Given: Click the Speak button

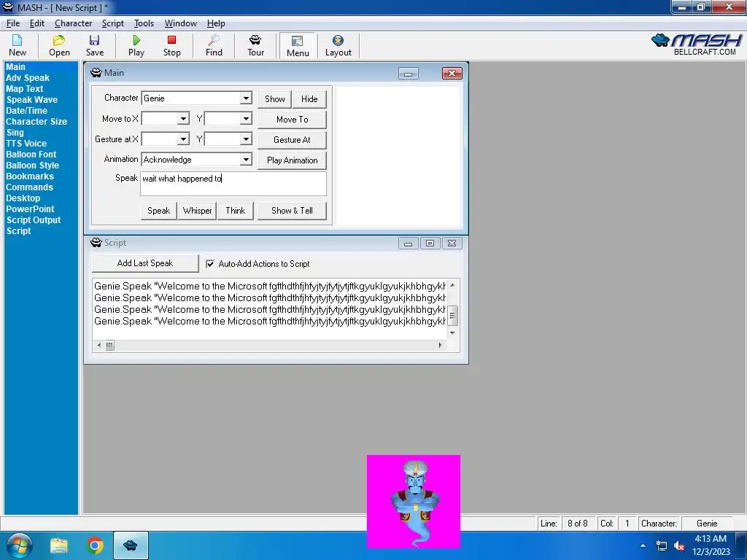Looking at the screenshot, I should click(x=158, y=211).
